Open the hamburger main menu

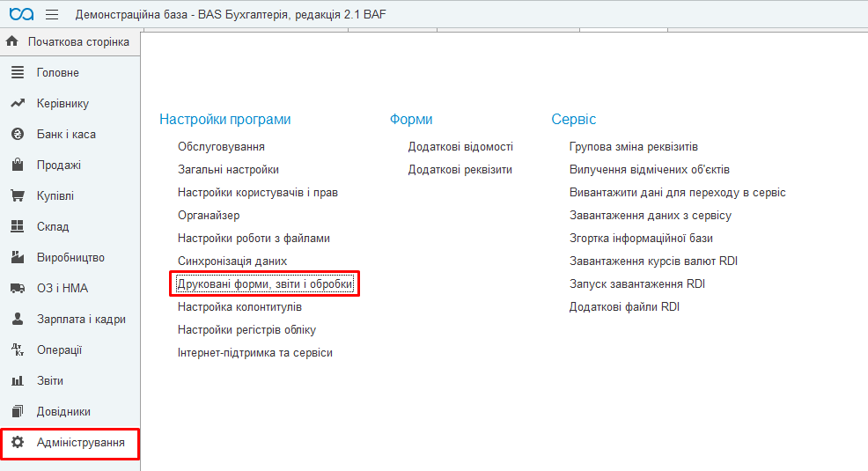click(x=52, y=14)
